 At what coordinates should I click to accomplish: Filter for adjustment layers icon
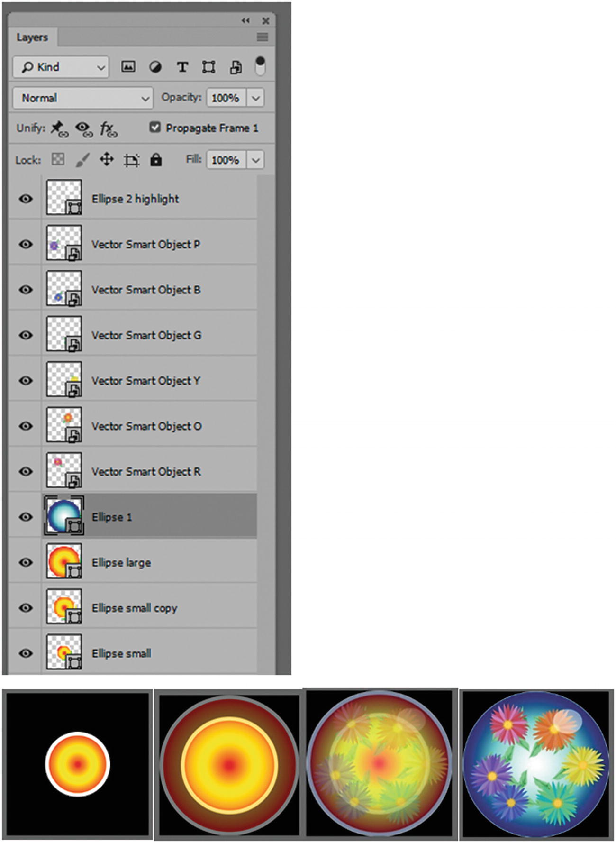click(x=155, y=67)
